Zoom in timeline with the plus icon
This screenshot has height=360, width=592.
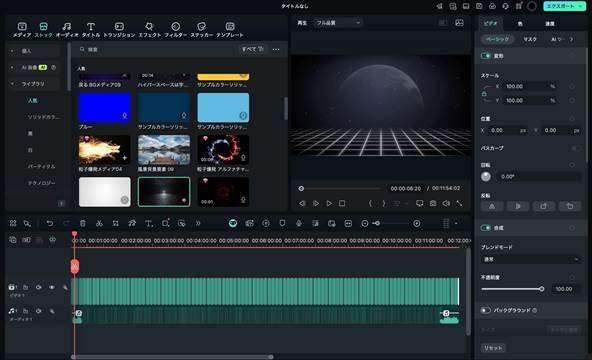pyautogui.click(x=416, y=223)
